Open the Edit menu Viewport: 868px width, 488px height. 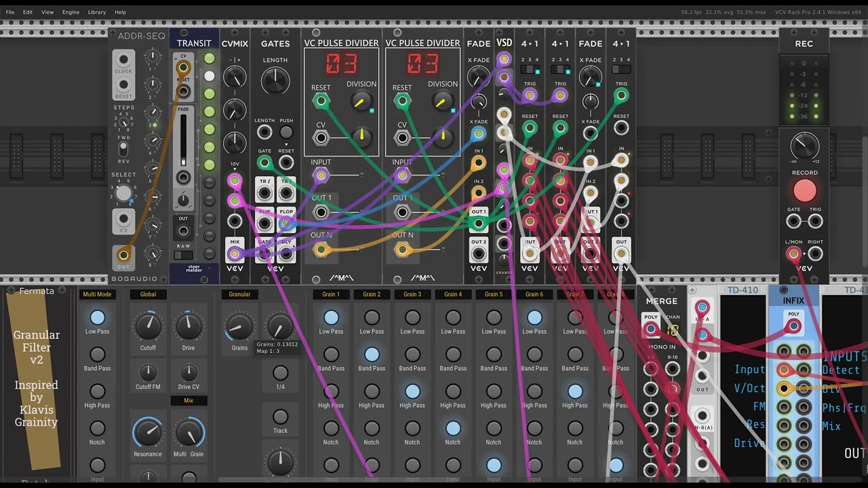click(x=28, y=12)
